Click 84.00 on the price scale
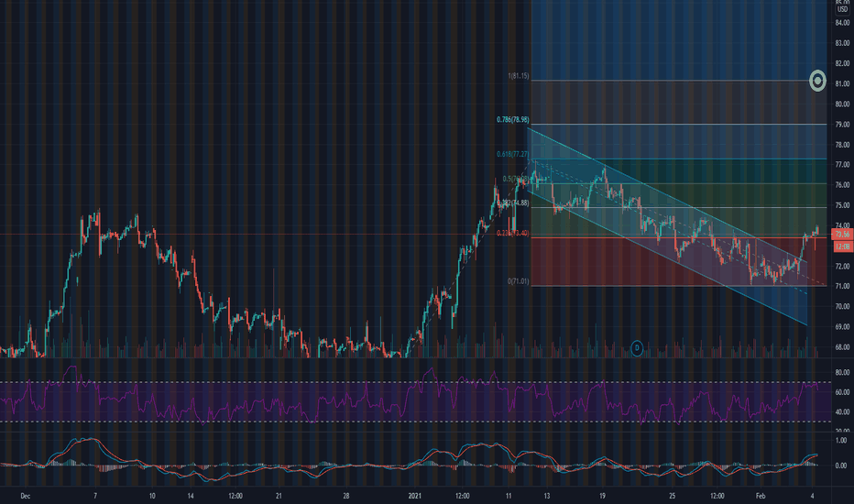 [842, 22]
